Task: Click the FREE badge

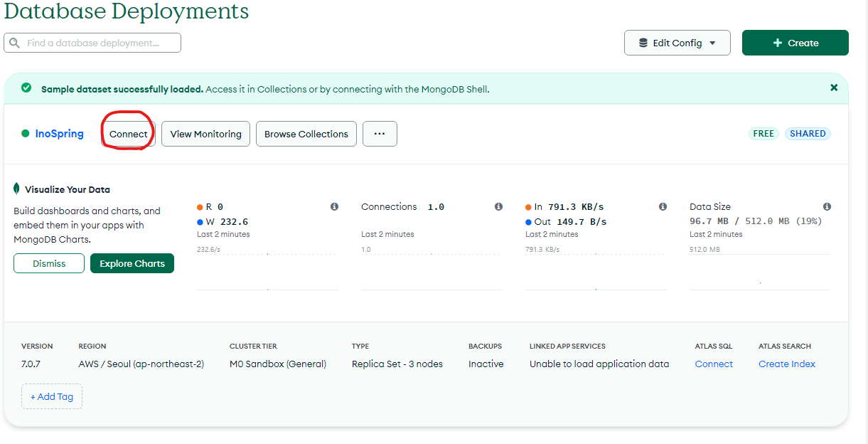Action: tap(763, 134)
